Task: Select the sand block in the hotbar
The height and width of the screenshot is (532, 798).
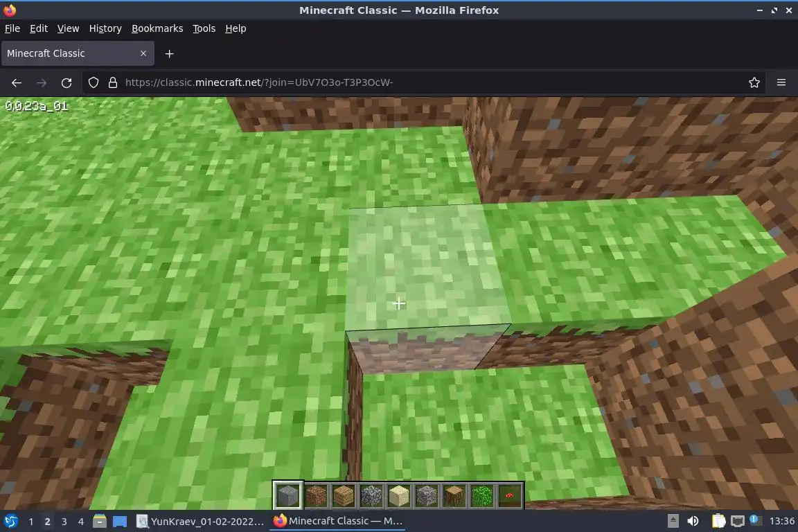Action: click(399, 495)
